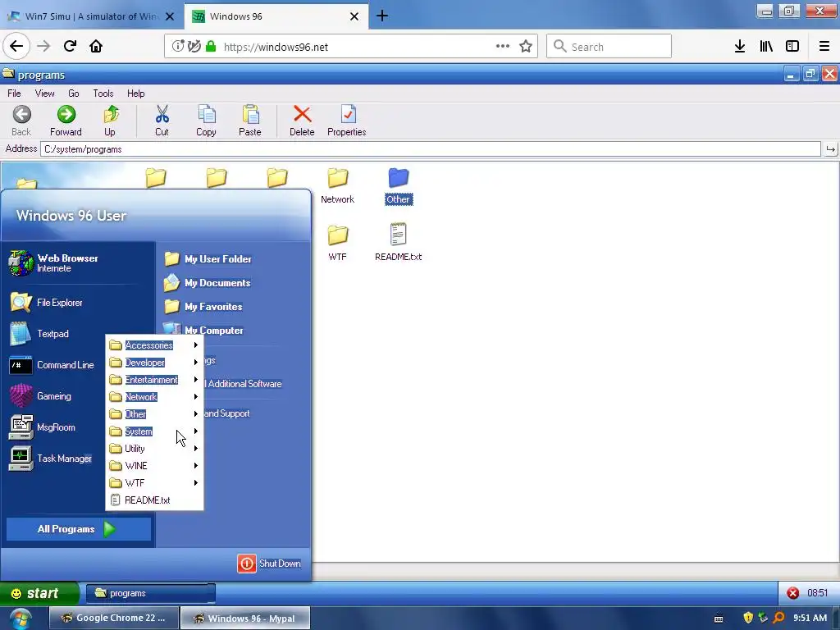Screen dimensions: 840x630
Task: Open My Computer in start menu
Action: [x=203, y=331]
